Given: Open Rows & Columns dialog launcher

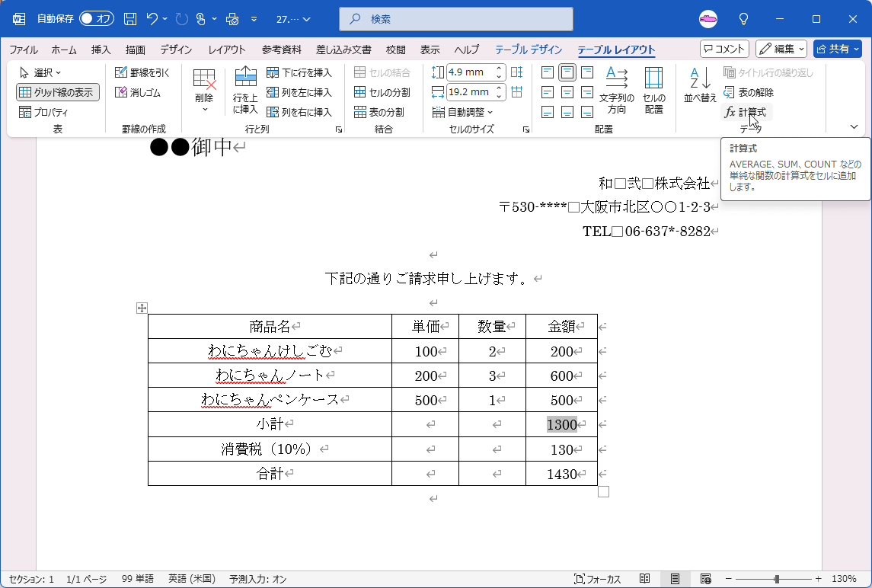Looking at the screenshot, I should (x=338, y=129).
